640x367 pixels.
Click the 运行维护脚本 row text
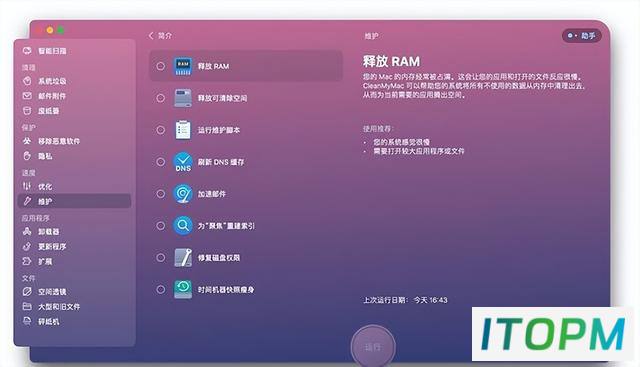219,130
